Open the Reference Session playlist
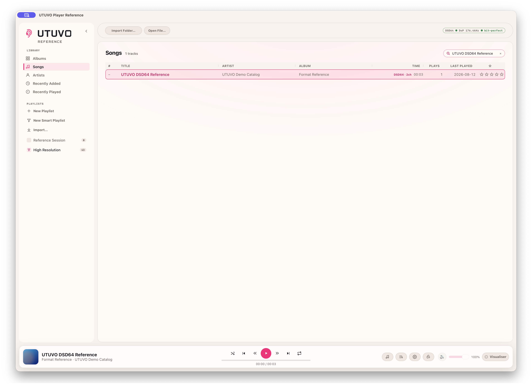 tap(56, 140)
